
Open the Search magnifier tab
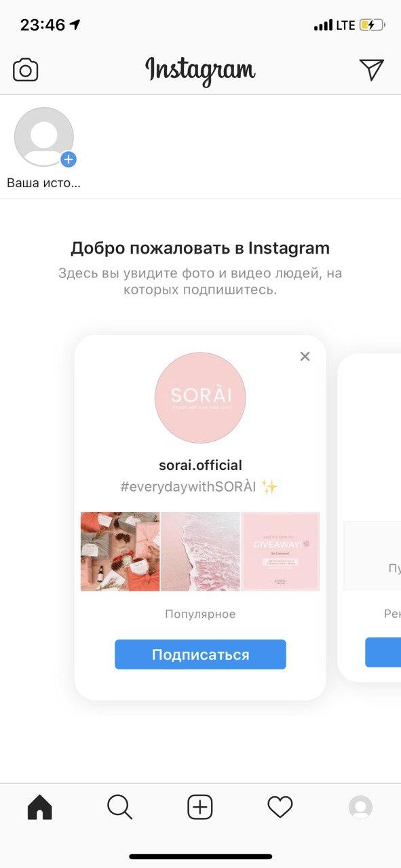pyautogui.click(x=119, y=807)
